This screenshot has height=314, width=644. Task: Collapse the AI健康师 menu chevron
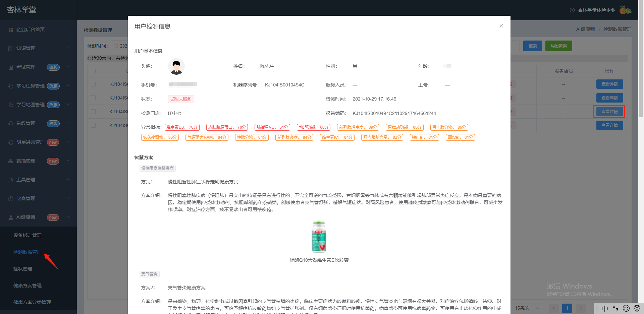click(x=68, y=217)
